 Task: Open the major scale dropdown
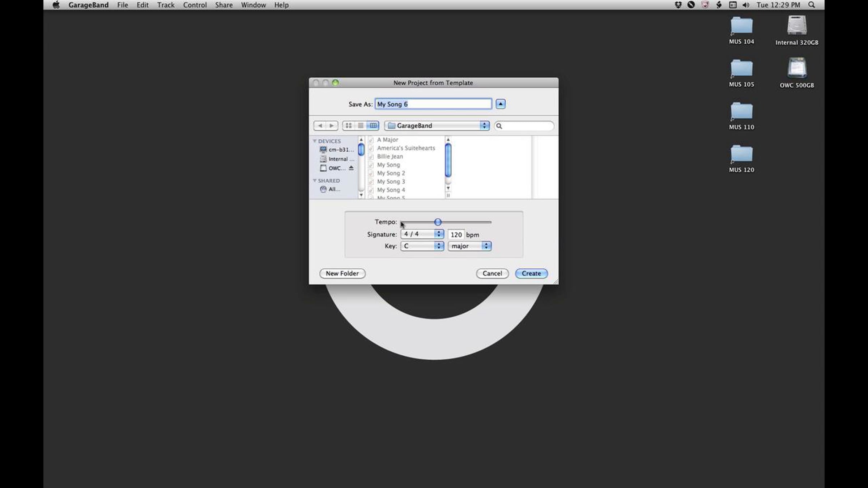click(x=469, y=246)
